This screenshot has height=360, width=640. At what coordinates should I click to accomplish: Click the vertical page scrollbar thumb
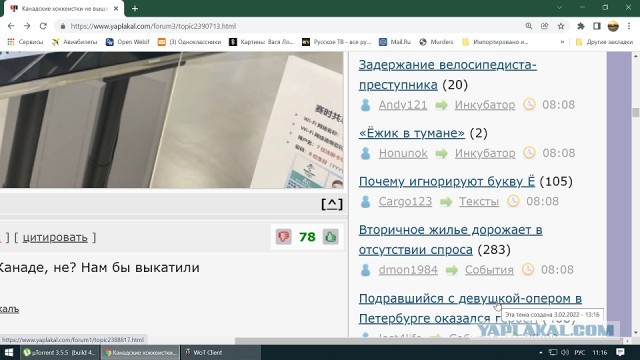(636, 112)
